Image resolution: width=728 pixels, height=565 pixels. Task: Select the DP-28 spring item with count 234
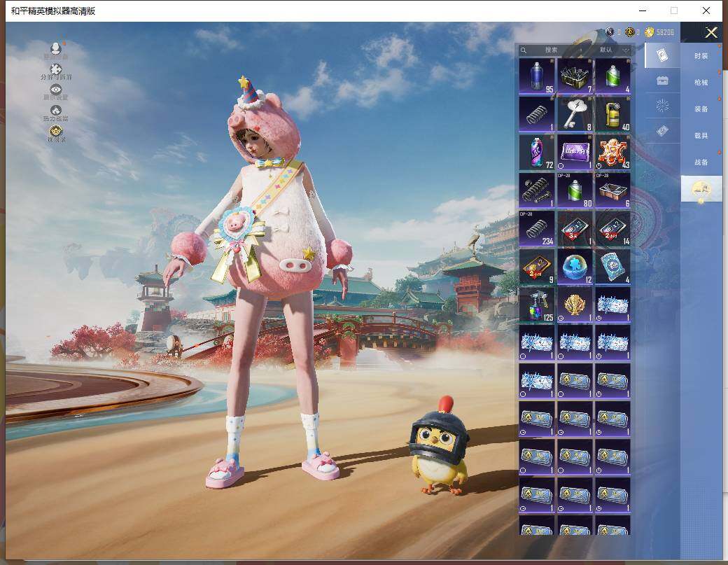pyautogui.click(x=537, y=228)
